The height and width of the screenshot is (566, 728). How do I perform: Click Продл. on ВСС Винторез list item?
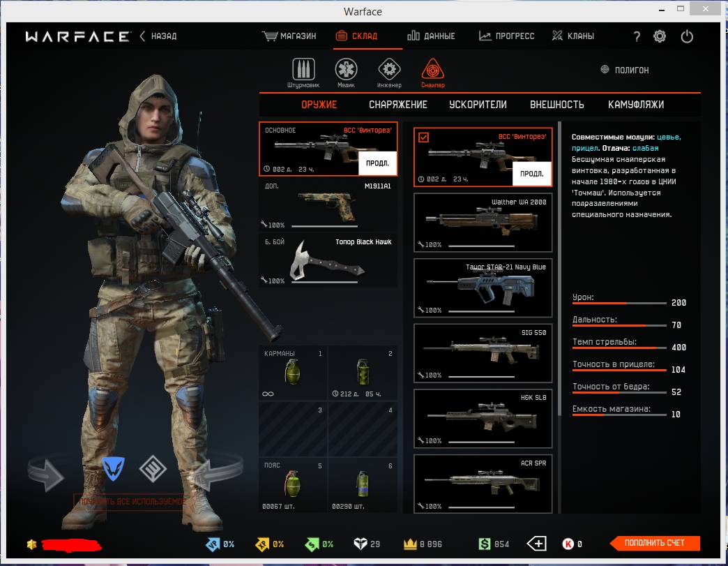pyautogui.click(x=531, y=174)
